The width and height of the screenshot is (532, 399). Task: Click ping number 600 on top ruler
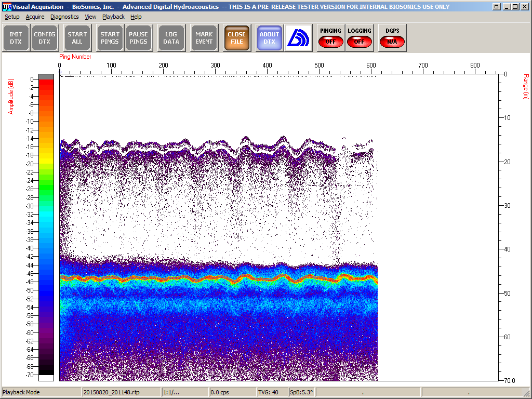[x=371, y=65]
